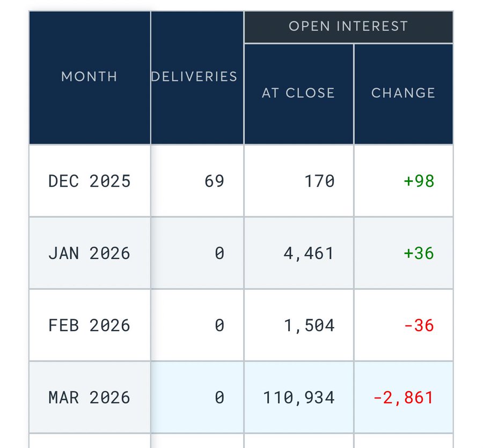Select the FEB 2026 month cell
The image size is (483, 448).
pyautogui.click(x=90, y=326)
